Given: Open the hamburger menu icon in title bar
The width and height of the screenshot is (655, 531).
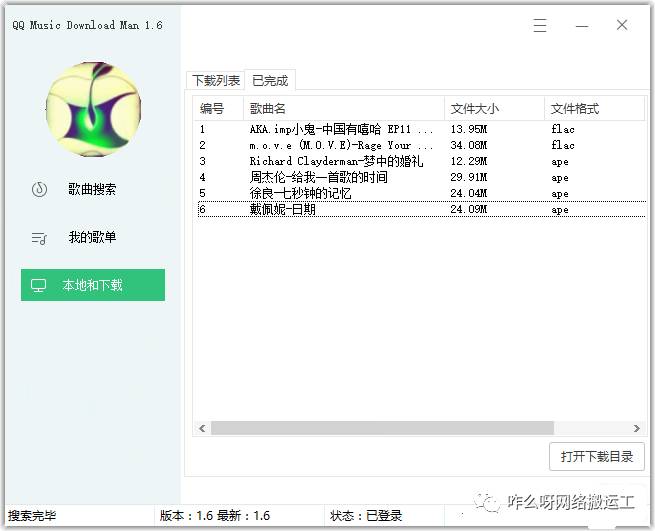Looking at the screenshot, I should point(540,25).
